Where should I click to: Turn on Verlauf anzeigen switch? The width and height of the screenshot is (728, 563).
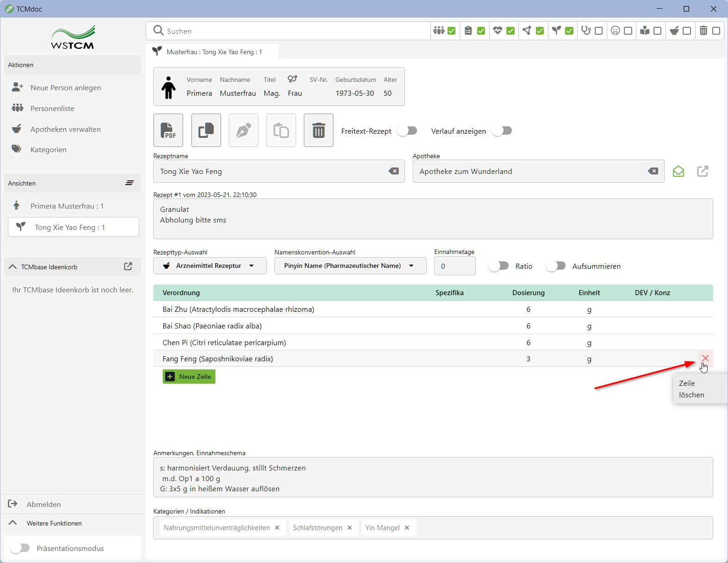pyautogui.click(x=502, y=131)
